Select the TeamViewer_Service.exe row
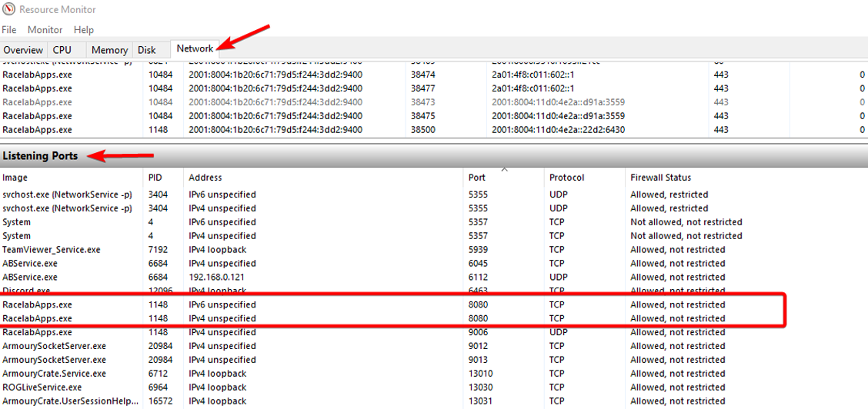The width and height of the screenshot is (868, 409). pyautogui.click(x=52, y=250)
